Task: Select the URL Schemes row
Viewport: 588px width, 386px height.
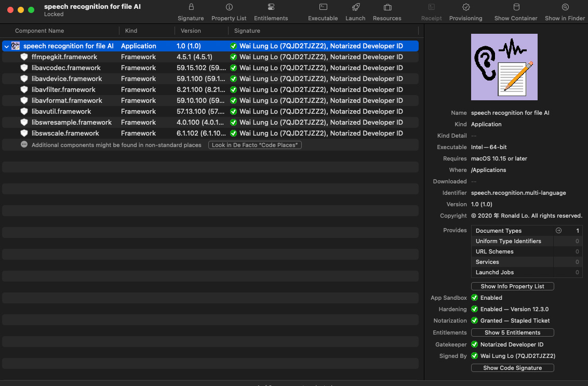Action: (527, 252)
